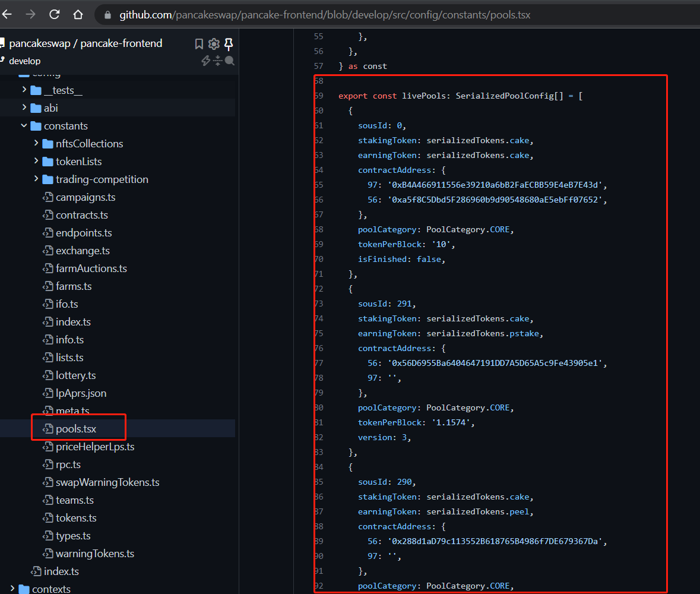The height and width of the screenshot is (594, 700).
Task: Open teams.ts file
Action: click(x=75, y=500)
